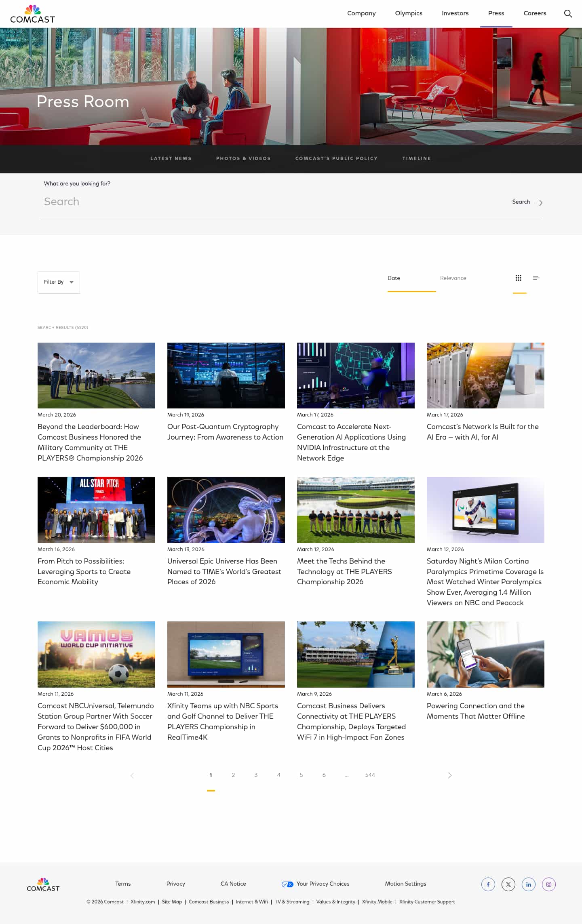Click the All-Star Pitch Finals thumbnail

click(96, 509)
